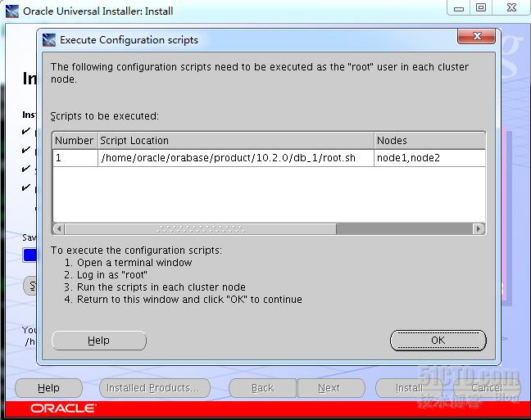Viewport: 531px width, 420px height.
Task: Select the cell with number 1
Action: click(75, 158)
